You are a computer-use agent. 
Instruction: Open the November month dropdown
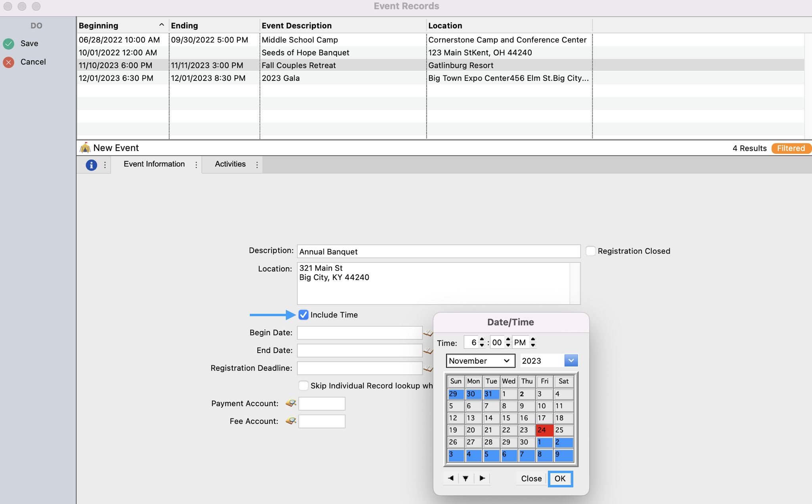tap(480, 361)
